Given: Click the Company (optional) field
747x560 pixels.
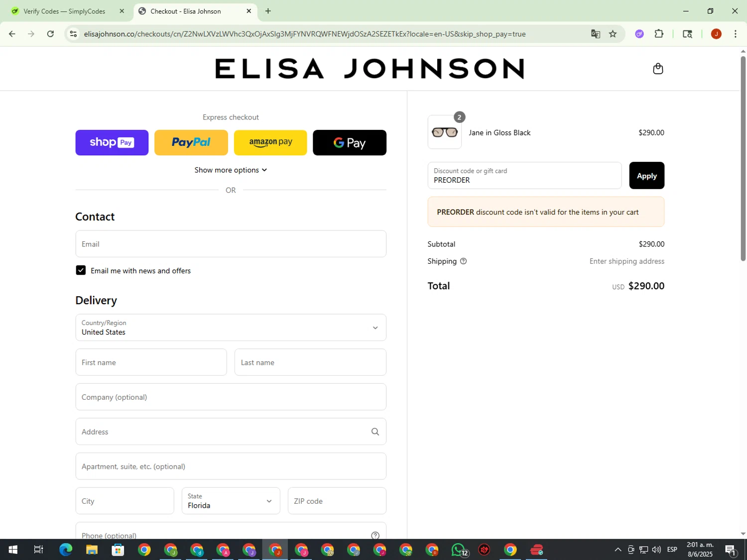Looking at the screenshot, I should (231, 397).
